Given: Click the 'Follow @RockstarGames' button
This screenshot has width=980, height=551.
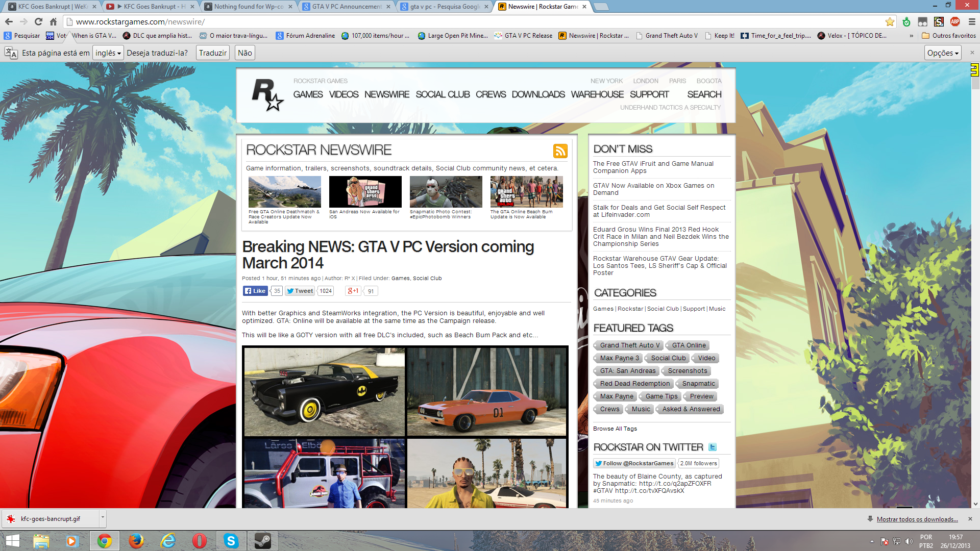Looking at the screenshot, I should (634, 463).
